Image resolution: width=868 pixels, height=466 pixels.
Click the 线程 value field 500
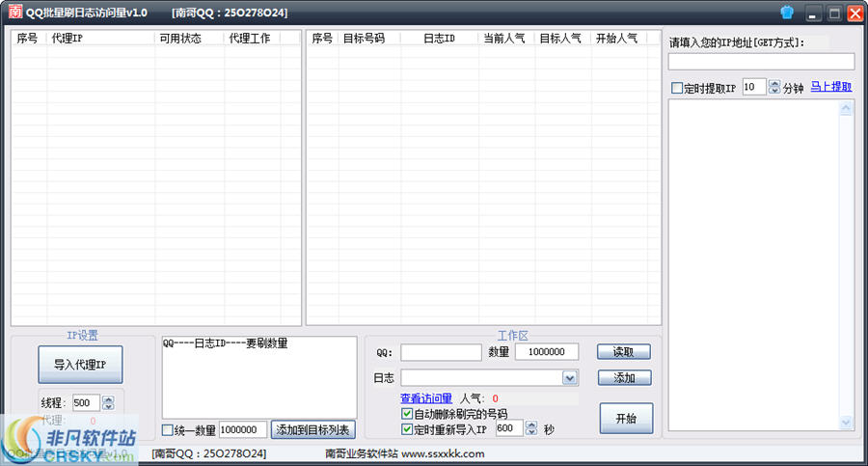pyautogui.click(x=87, y=403)
